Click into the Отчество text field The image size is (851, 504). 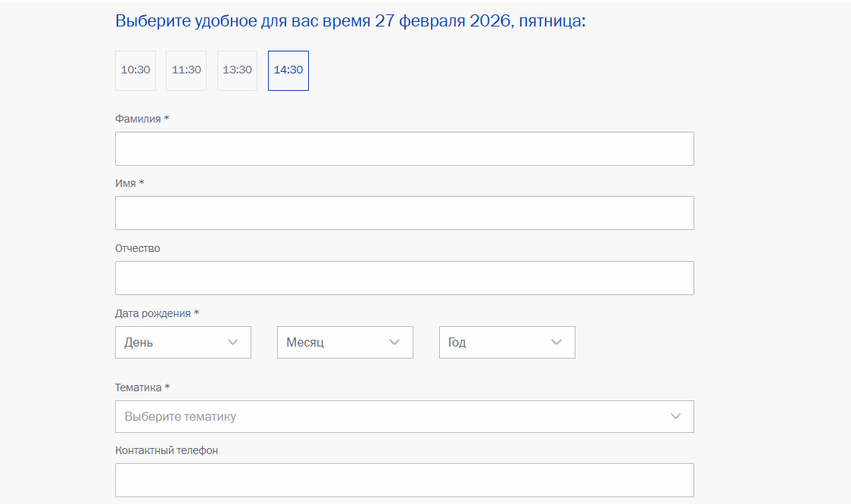click(404, 278)
